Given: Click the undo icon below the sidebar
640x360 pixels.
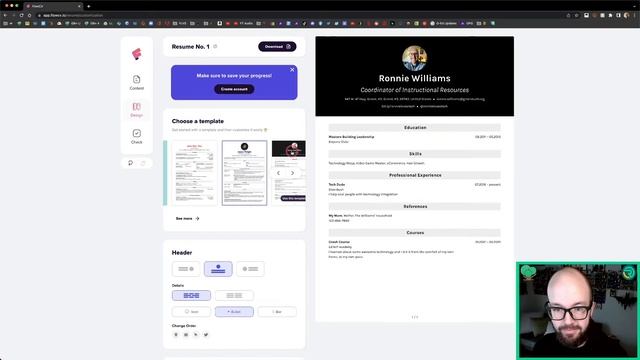Looking at the screenshot, I should 131,163.
